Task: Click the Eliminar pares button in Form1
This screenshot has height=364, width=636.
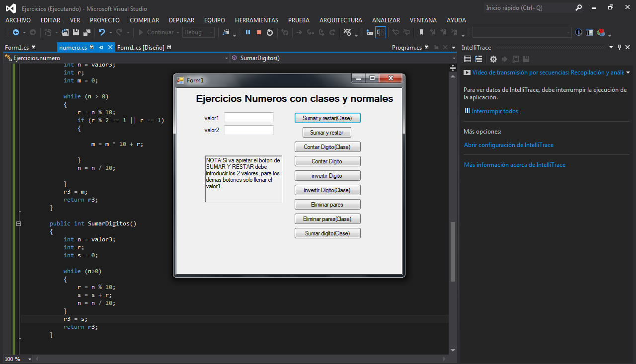Action: point(327,205)
